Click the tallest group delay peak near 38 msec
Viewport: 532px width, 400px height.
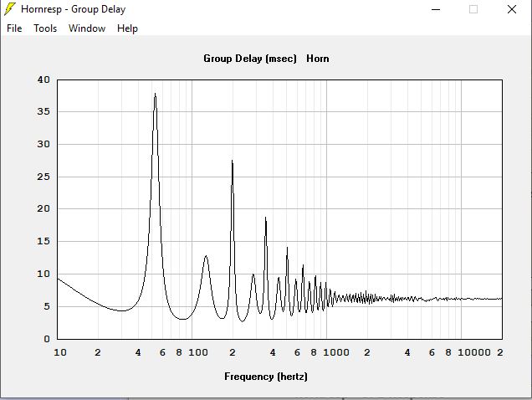[x=155, y=94]
